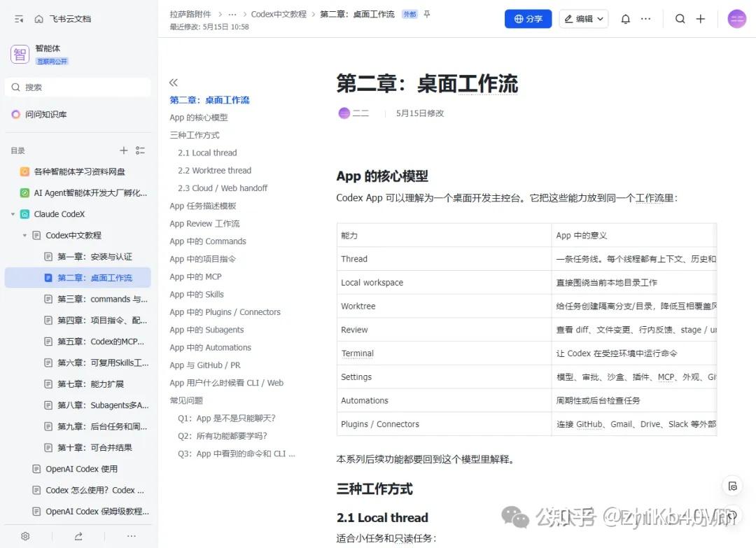Open settings gear at sidebar bottom
The image size is (756, 548).
pos(26,536)
